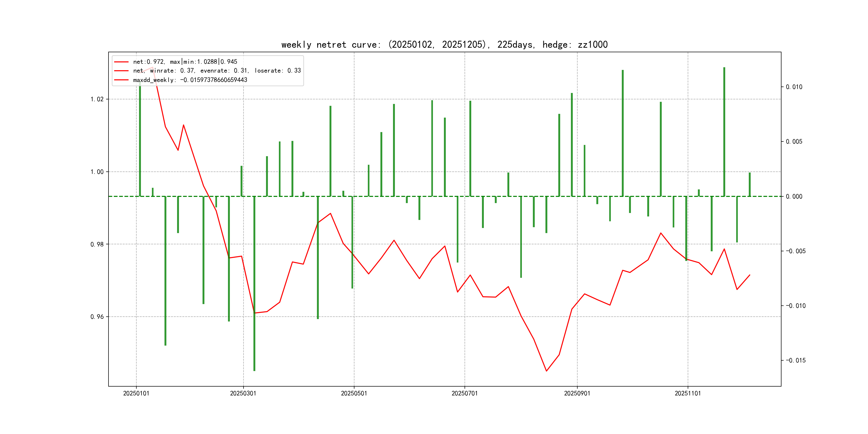Click the 1.02 left axis label
Viewport: 868px width, 434px height.
tap(97, 99)
